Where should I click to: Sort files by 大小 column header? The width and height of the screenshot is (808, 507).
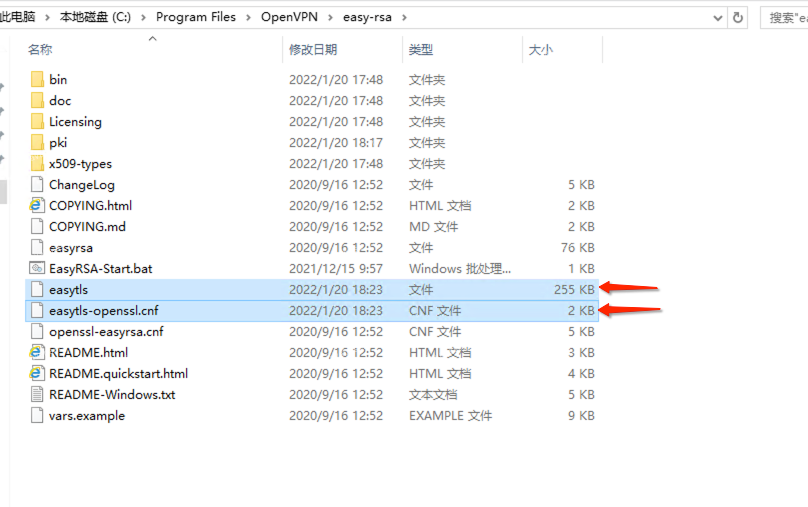540,49
